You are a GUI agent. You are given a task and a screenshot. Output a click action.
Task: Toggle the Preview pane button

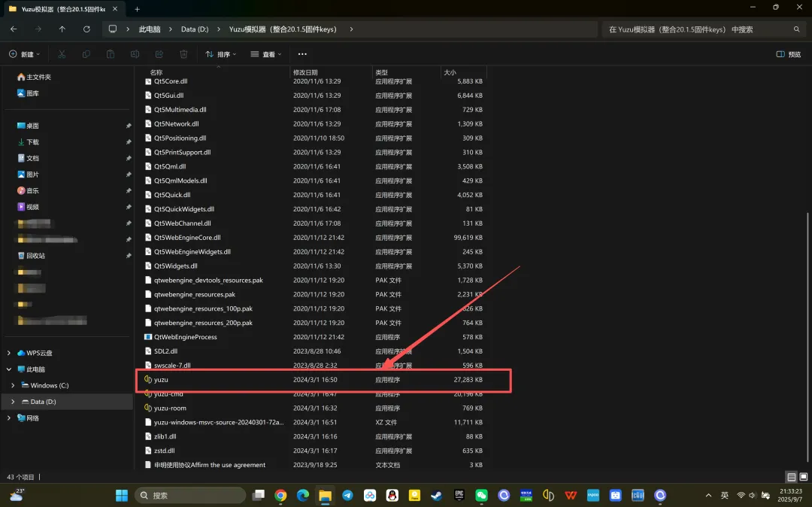[788, 54]
